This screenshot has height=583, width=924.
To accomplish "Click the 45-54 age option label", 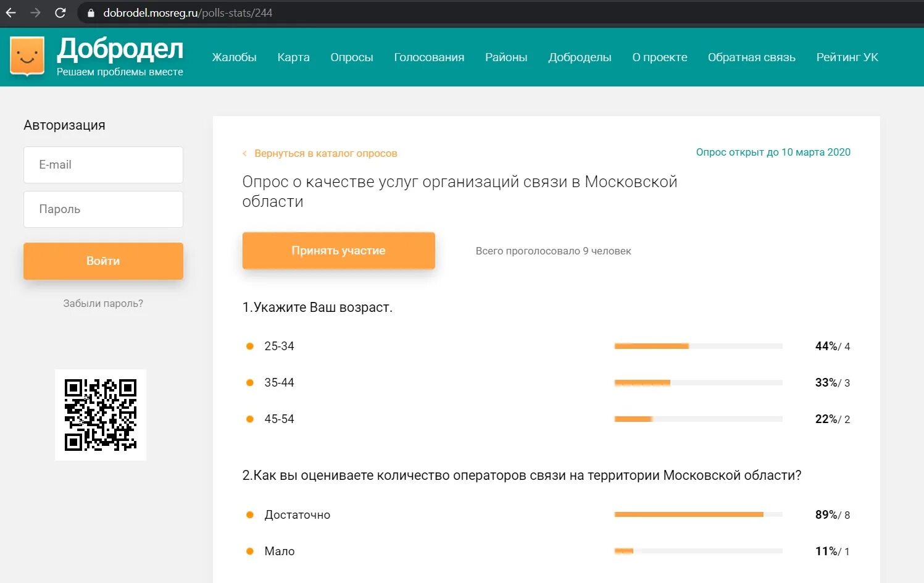I will coord(279,419).
